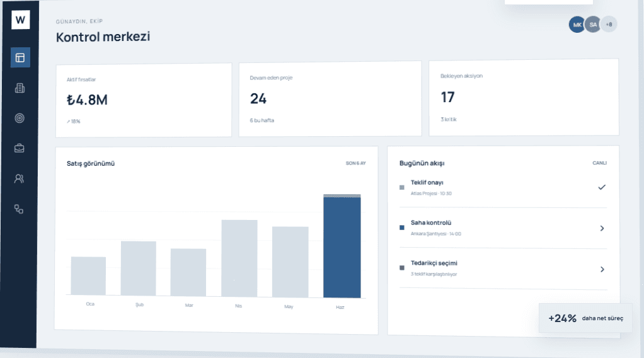Click the CANLI live label
This screenshot has height=358, width=644.
point(600,163)
